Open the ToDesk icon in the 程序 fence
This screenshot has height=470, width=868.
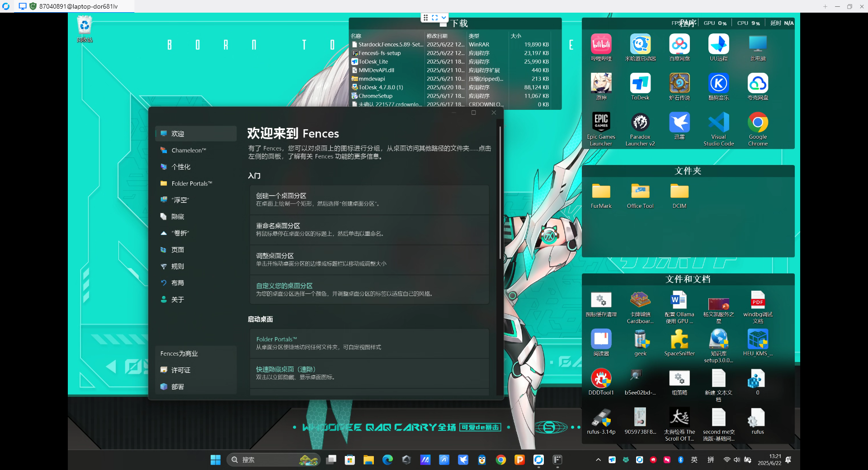[x=640, y=84]
